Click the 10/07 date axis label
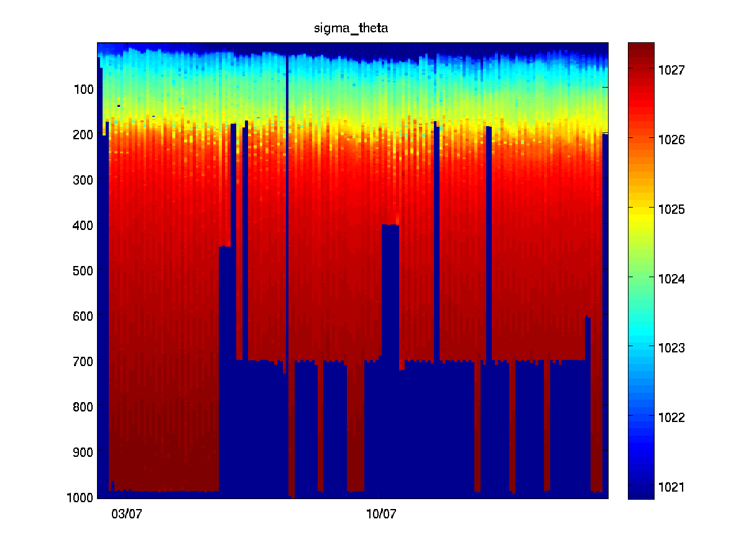The image size is (746, 560). click(x=381, y=514)
